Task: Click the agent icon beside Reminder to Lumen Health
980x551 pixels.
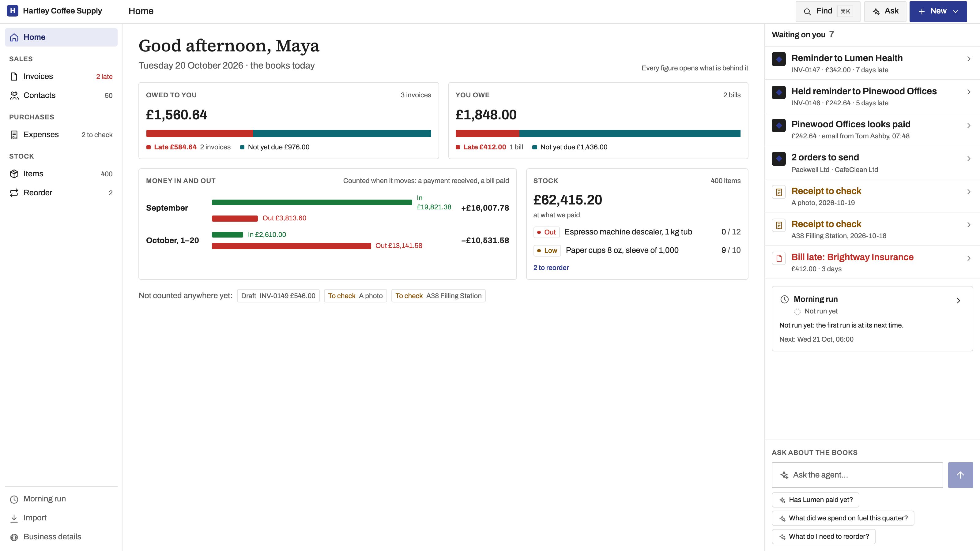Action: pos(779,59)
